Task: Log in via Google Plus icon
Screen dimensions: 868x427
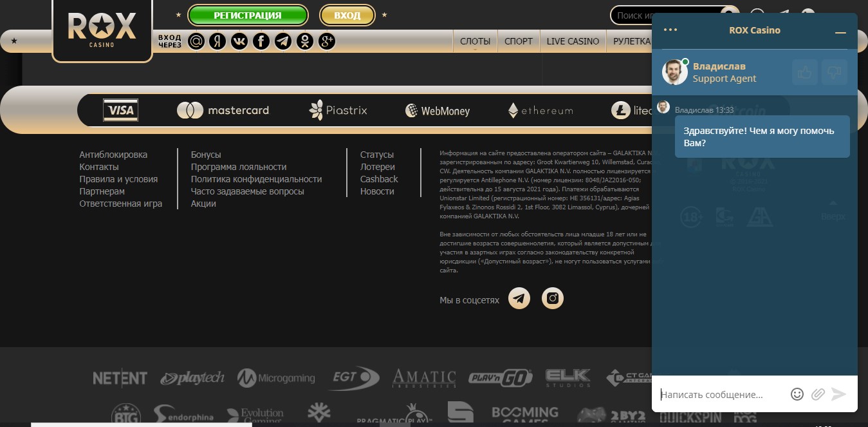Action: click(327, 41)
